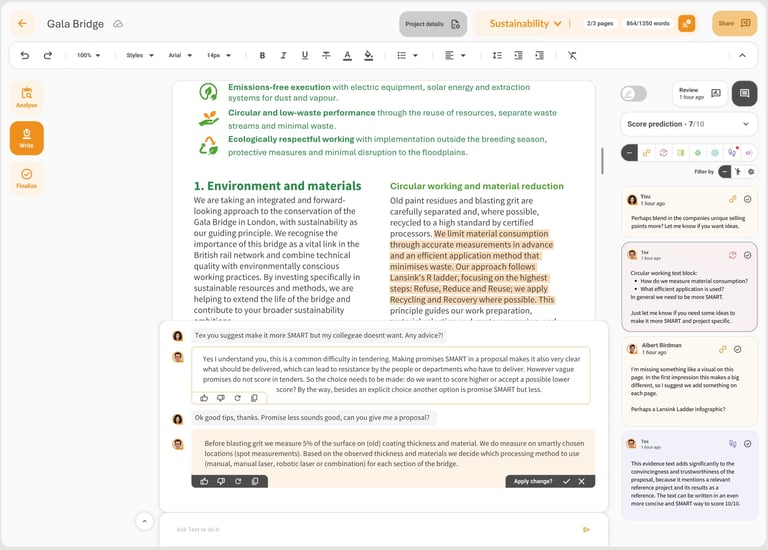Resolve the 'You' comment with the checkmark
Viewport: 768px width, 550px height.
(747, 199)
